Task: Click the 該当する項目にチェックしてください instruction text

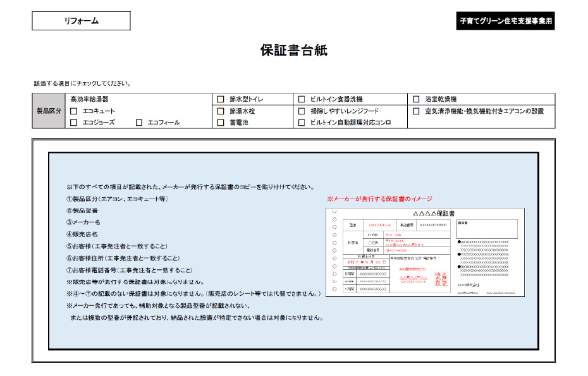Action: click(x=82, y=83)
